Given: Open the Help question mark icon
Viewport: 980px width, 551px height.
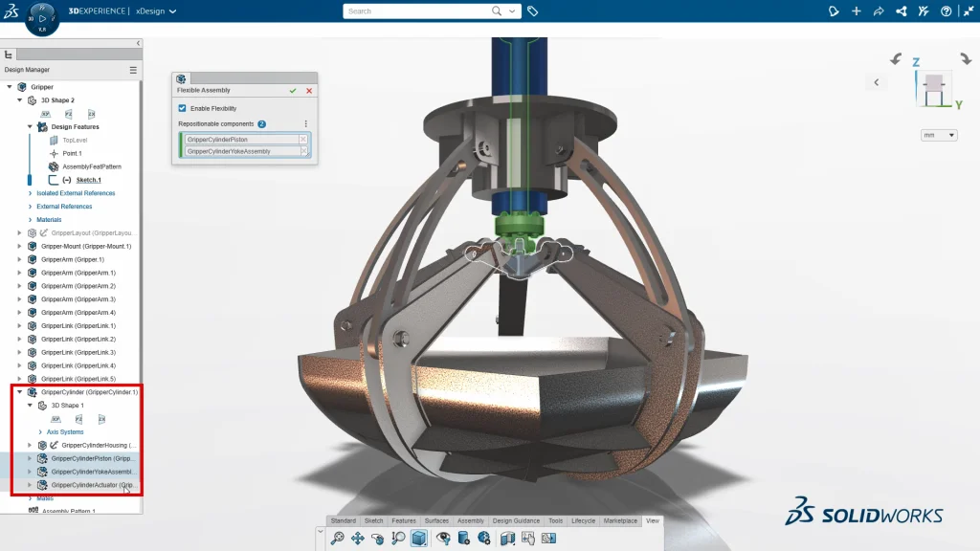Looking at the screenshot, I should [947, 11].
